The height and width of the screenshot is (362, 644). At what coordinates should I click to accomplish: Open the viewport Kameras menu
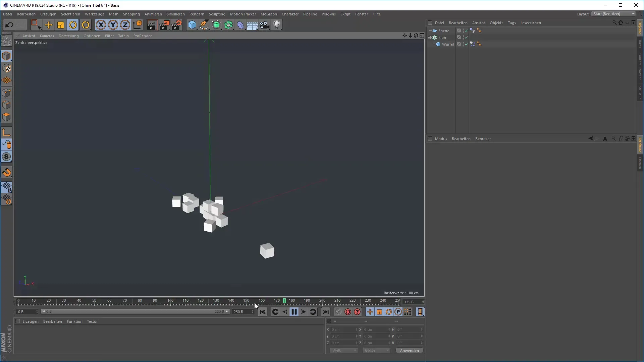[47, 36]
